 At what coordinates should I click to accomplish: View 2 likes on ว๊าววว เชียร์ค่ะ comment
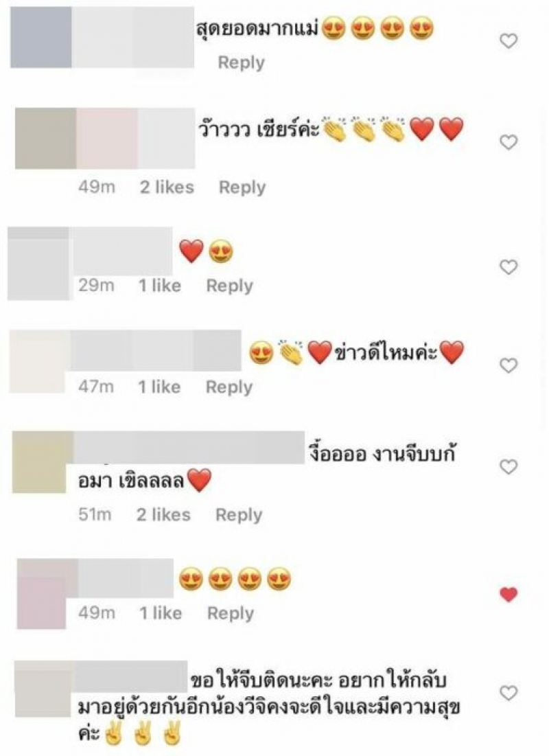click(x=167, y=187)
